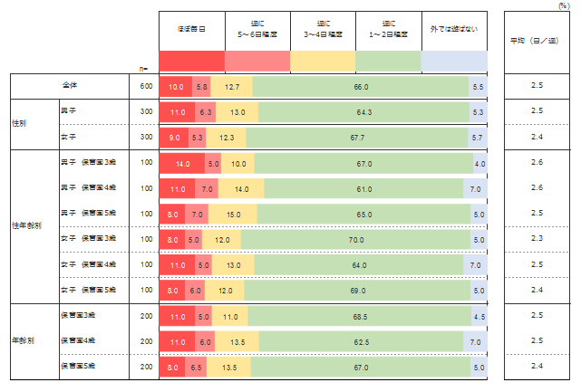Select the '年齢別' category label
The height and width of the screenshot is (392, 581).
(x=22, y=341)
